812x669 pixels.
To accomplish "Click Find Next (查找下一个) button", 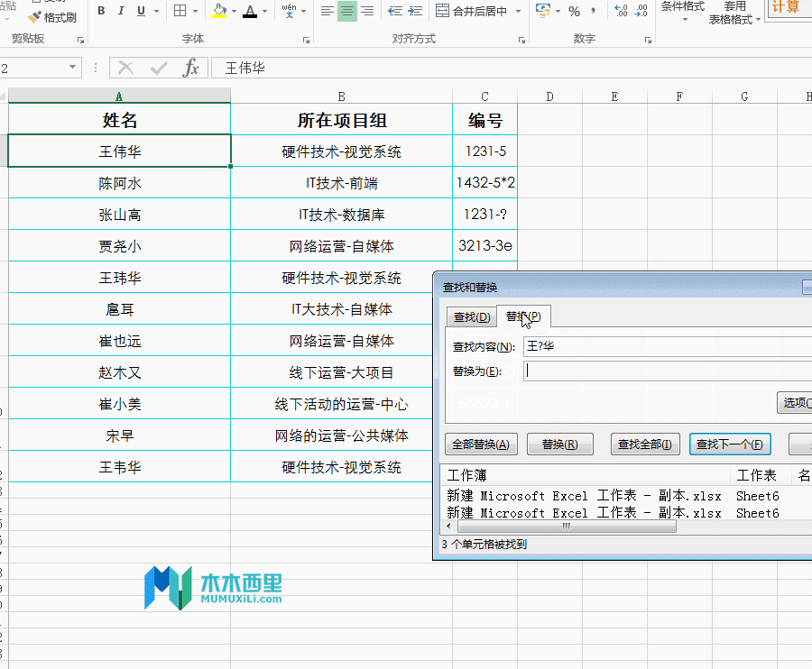I will 730,444.
